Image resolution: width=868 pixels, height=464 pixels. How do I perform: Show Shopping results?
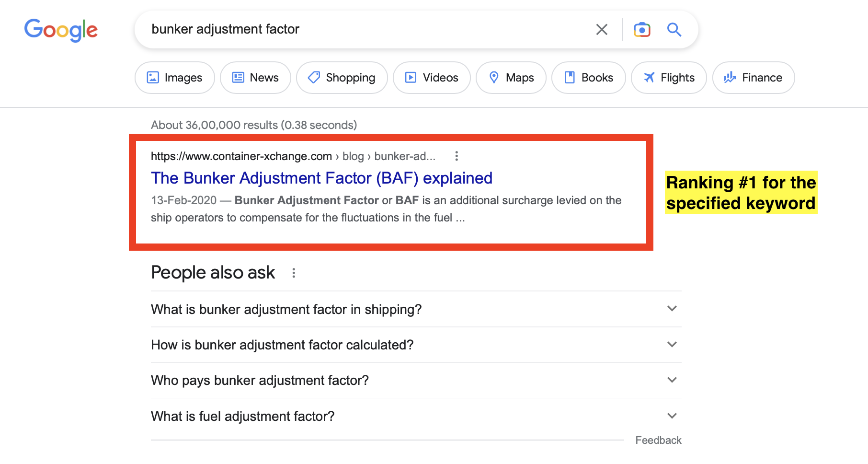(x=342, y=78)
